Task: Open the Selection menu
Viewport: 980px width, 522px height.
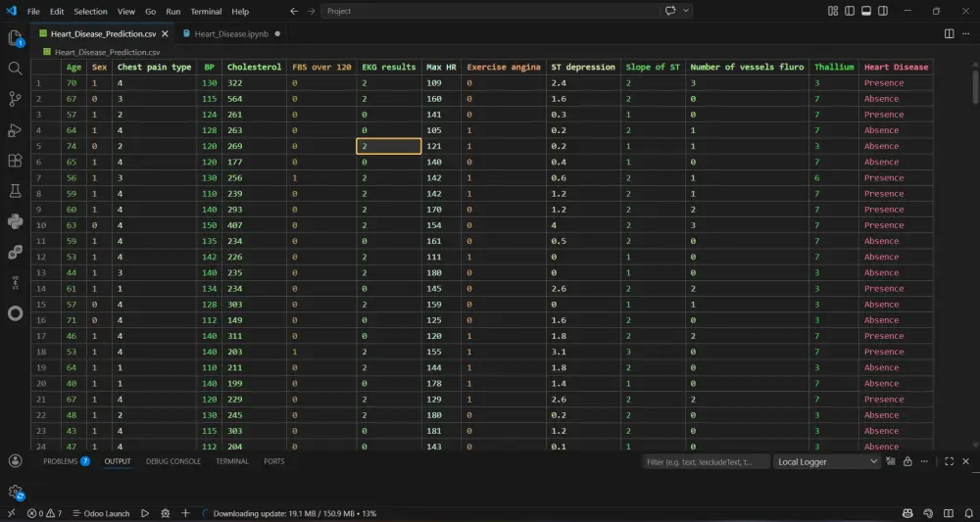Action: 90,11
